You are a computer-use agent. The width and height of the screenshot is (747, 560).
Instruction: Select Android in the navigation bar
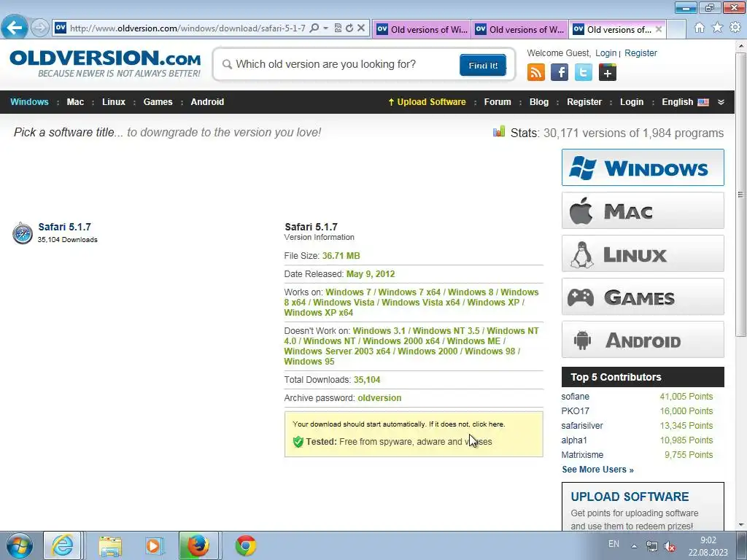pos(207,102)
